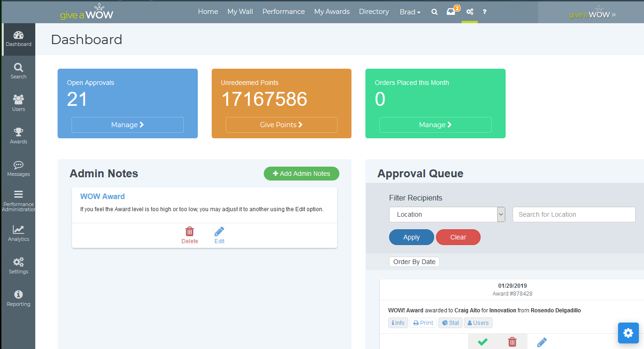Click the sender name Rosendo Delgadillo

click(556, 310)
